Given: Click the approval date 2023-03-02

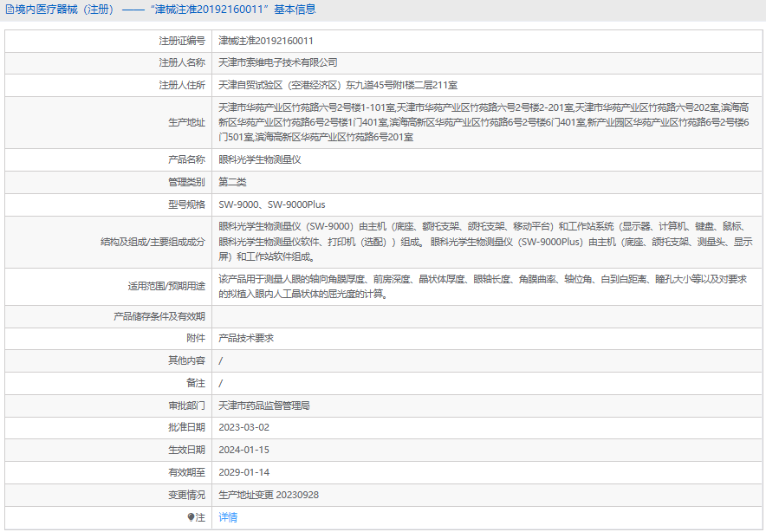Looking at the screenshot, I should pos(244,428).
